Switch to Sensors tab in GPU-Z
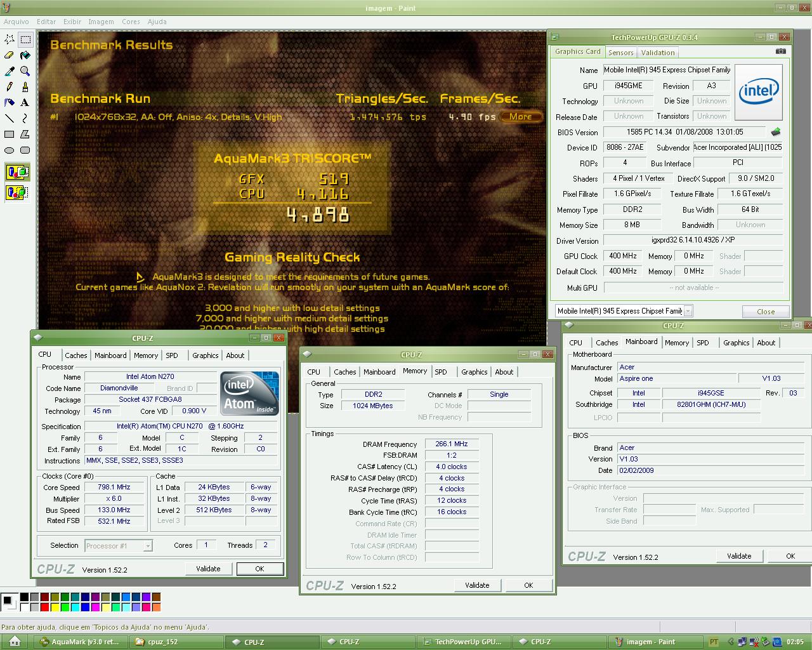Screen dimensions: 812x650 (621, 53)
